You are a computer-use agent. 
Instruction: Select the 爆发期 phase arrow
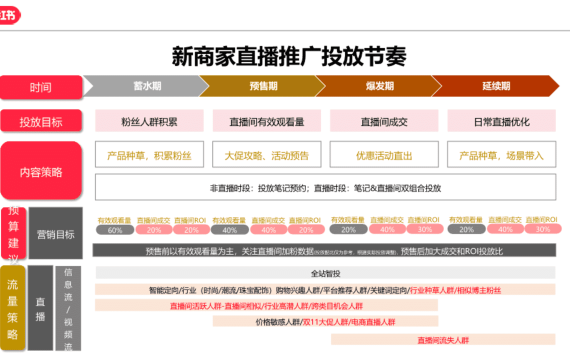pos(379,86)
